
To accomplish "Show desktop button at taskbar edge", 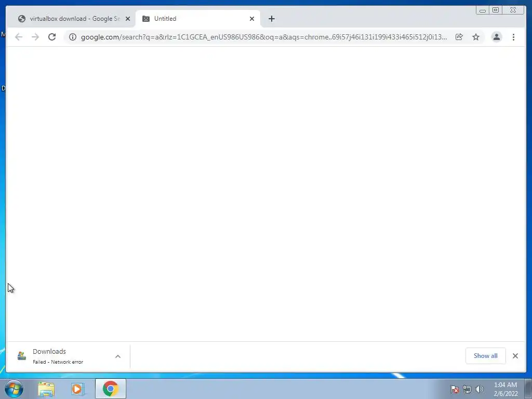I will point(528,389).
